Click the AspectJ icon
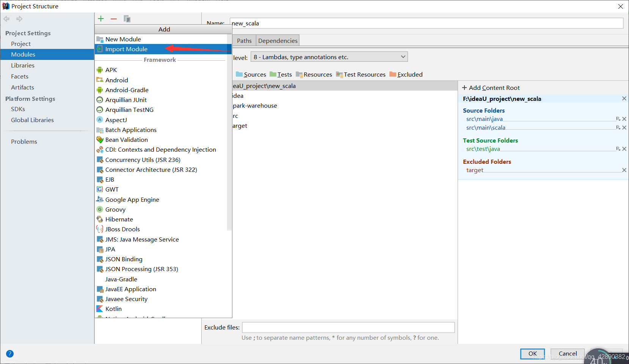629x364 pixels. [x=100, y=119]
